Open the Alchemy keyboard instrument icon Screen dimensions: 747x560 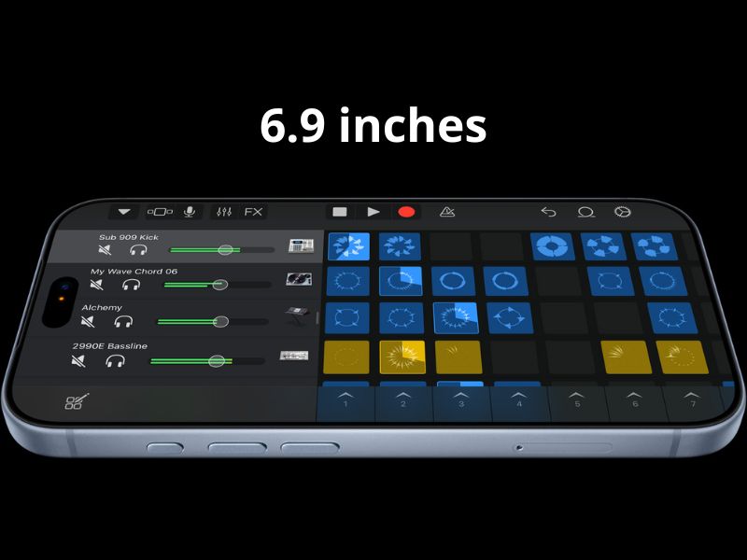pyautogui.click(x=298, y=315)
